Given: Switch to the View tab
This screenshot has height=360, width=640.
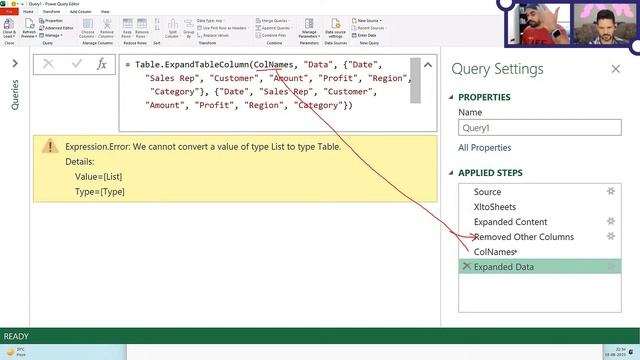Looking at the screenshot, I should coord(105,11).
